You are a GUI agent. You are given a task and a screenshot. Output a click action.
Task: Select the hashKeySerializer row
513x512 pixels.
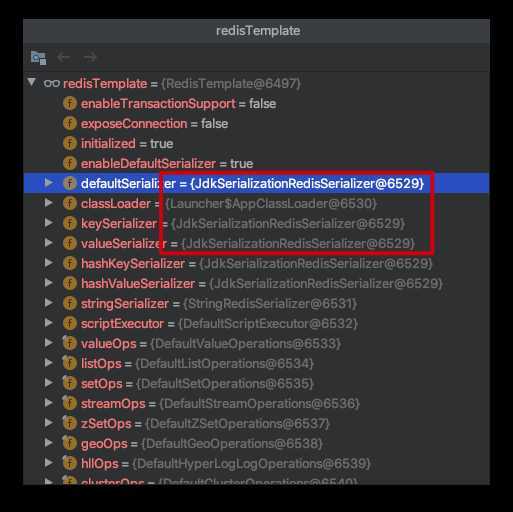256,264
